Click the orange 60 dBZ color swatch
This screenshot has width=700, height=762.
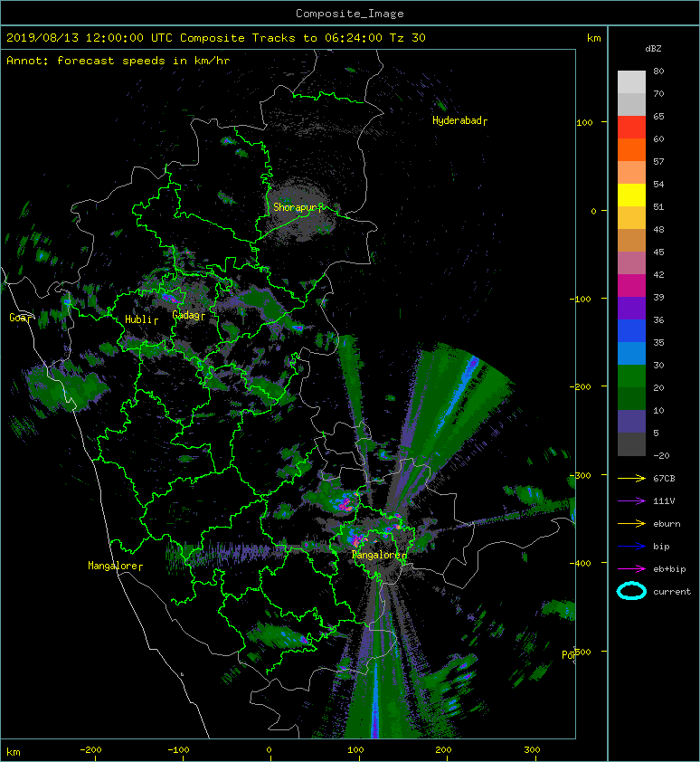tap(631, 149)
